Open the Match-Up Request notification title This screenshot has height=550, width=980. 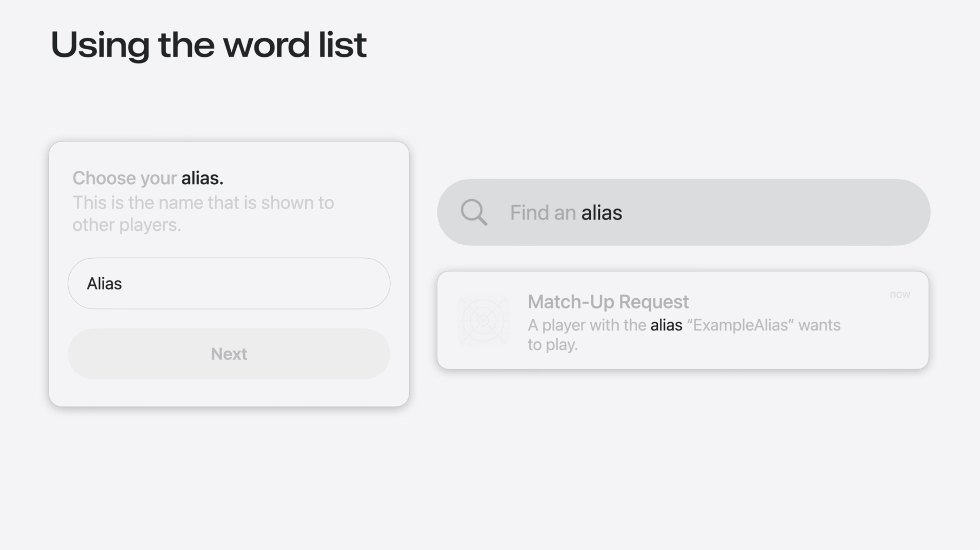[608, 302]
